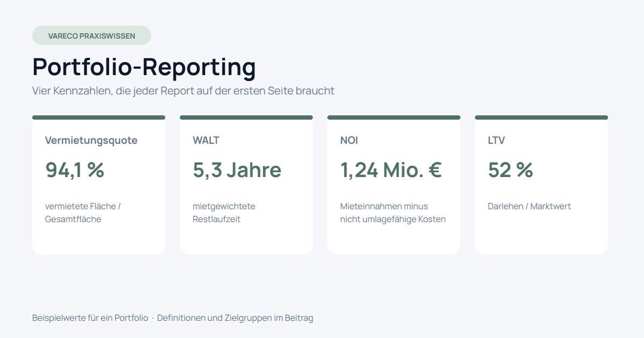Click 'vermietete Fläche / Gesamtfläche' description
Screen dimensions: 644x338
83,212
